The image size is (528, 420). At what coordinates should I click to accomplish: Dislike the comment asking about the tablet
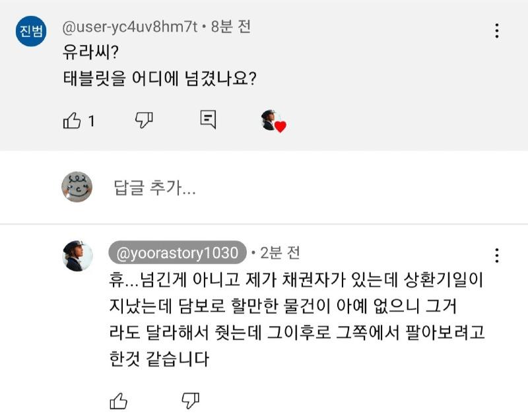tap(144, 120)
